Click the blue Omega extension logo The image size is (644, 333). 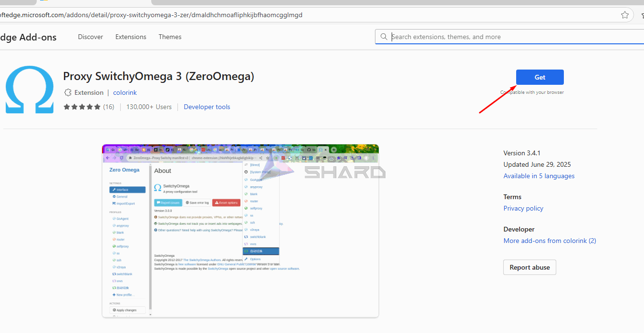coord(30,90)
